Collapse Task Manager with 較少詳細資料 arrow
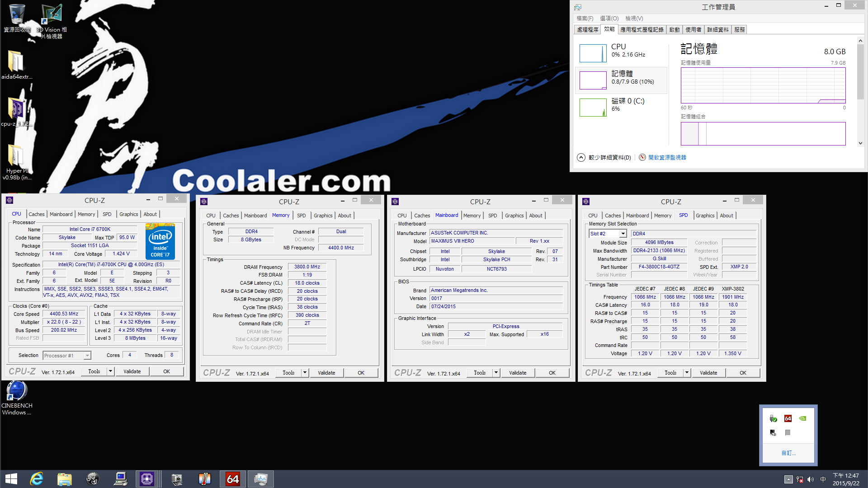Image resolution: width=868 pixels, height=488 pixels. 581,157
